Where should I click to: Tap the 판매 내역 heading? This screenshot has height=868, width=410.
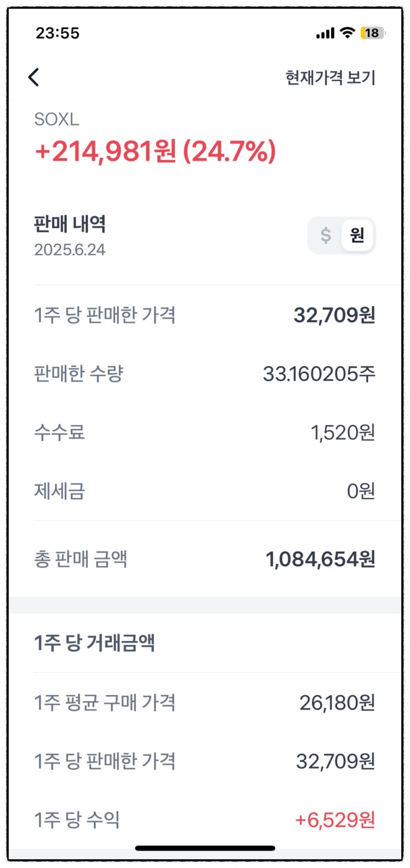[x=70, y=224]
